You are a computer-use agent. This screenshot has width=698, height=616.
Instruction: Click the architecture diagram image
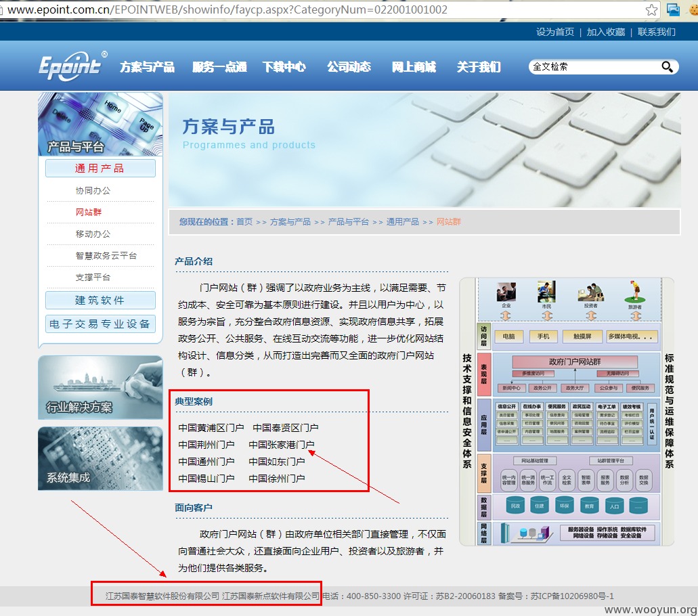click(567, 412)
